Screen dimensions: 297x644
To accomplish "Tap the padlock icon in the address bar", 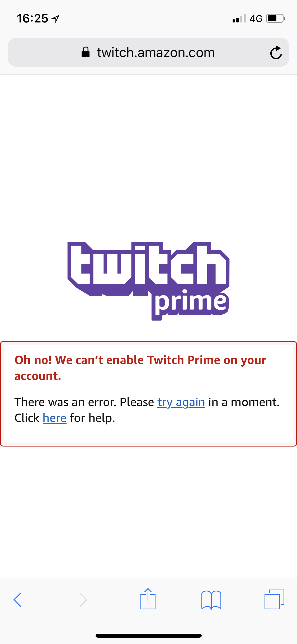I will (x=86, y=52).
